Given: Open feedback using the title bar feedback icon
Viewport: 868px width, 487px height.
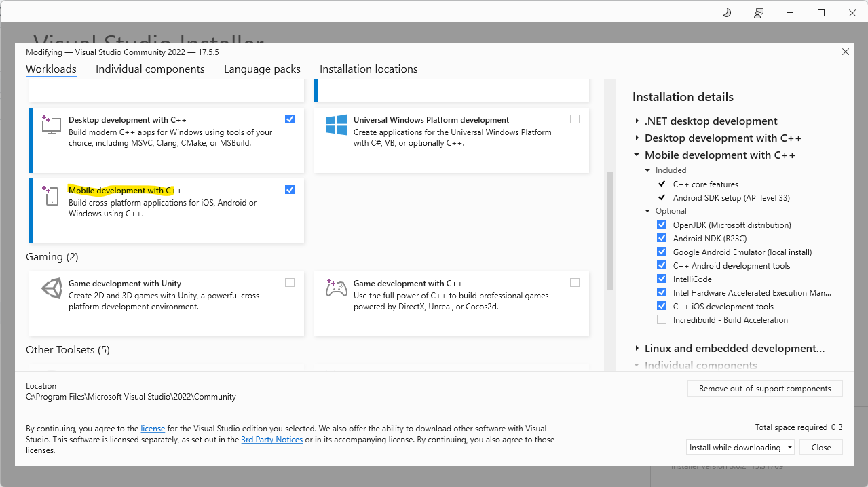Looking at the screenshot, I should [758, 12].
